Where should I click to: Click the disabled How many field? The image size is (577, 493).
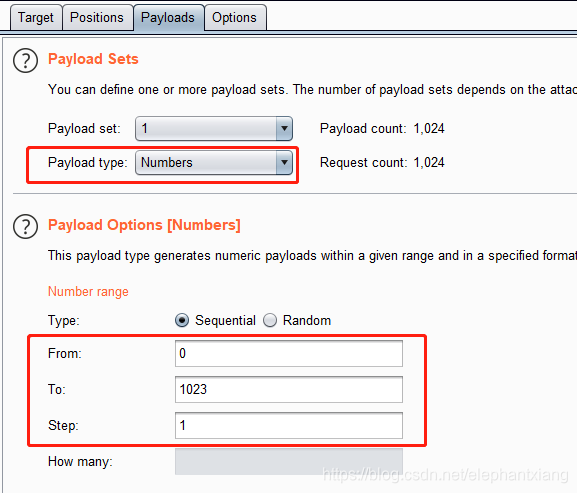click(x=289, y=461)
